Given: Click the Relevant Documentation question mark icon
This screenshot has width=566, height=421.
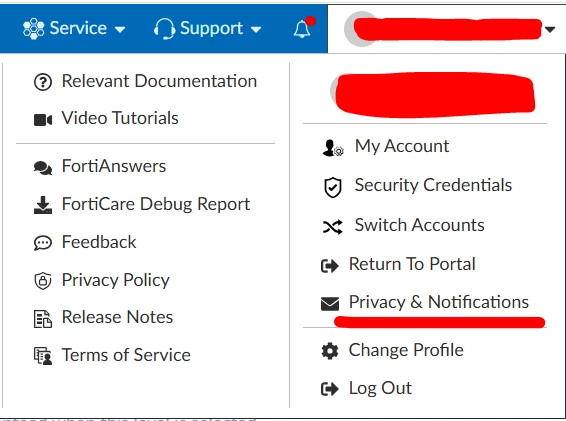Looking at the screenshot, I should (x=43, y=82).
